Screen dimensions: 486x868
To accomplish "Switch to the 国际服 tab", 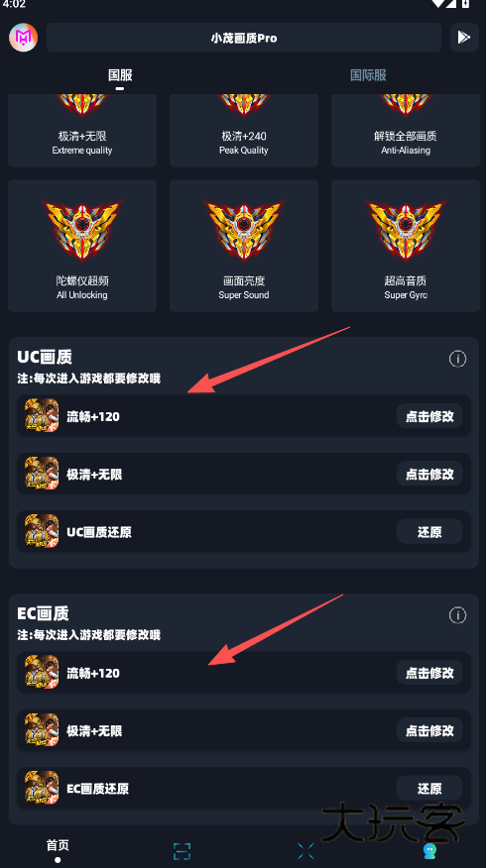I will 368,75.
